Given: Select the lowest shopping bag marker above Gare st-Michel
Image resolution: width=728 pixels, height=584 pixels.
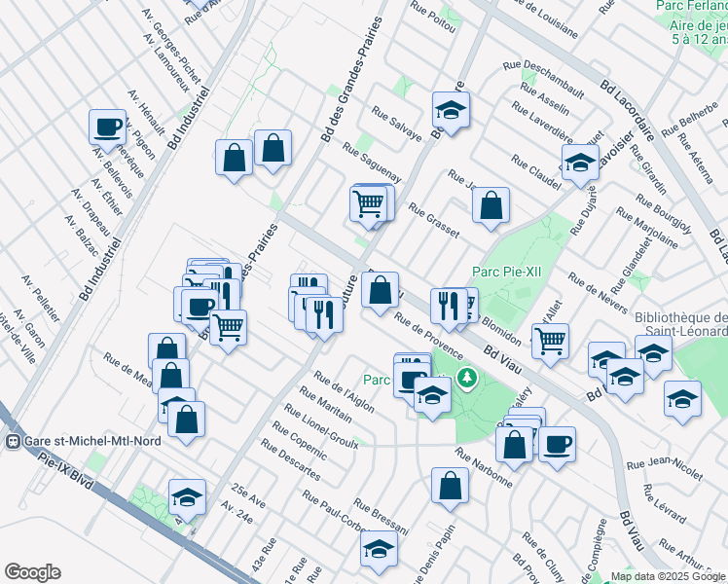Looking at the screenshot, I should (x=186, y=420).
